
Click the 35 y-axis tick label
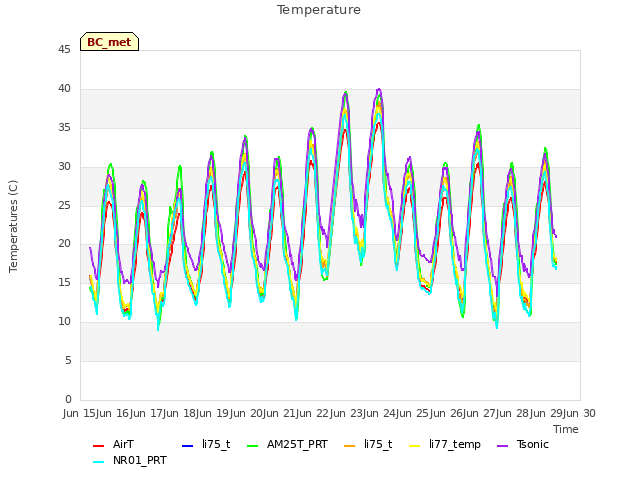(x=64, y=127)
